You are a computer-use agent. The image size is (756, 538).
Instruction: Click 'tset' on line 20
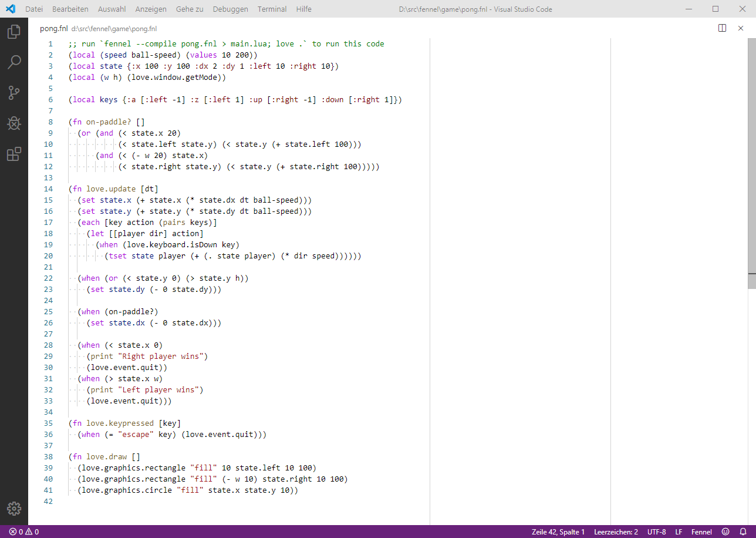click(x=117, y=255)
